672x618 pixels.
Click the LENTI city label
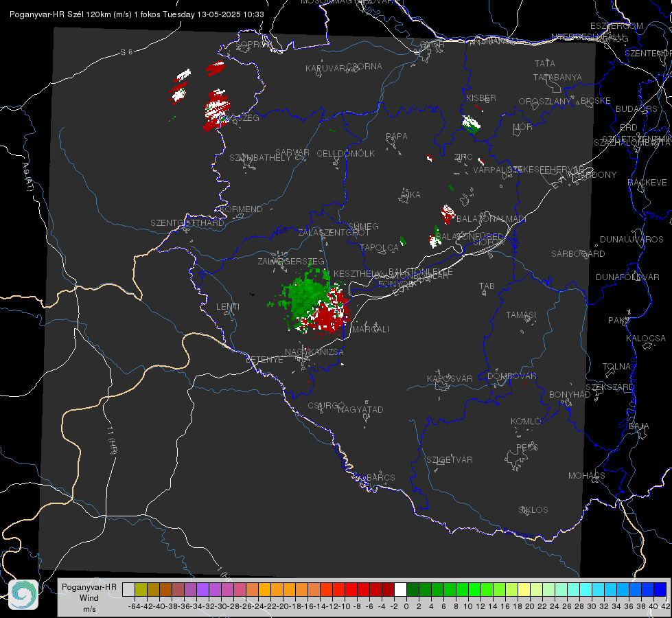[x=228, y=307]
